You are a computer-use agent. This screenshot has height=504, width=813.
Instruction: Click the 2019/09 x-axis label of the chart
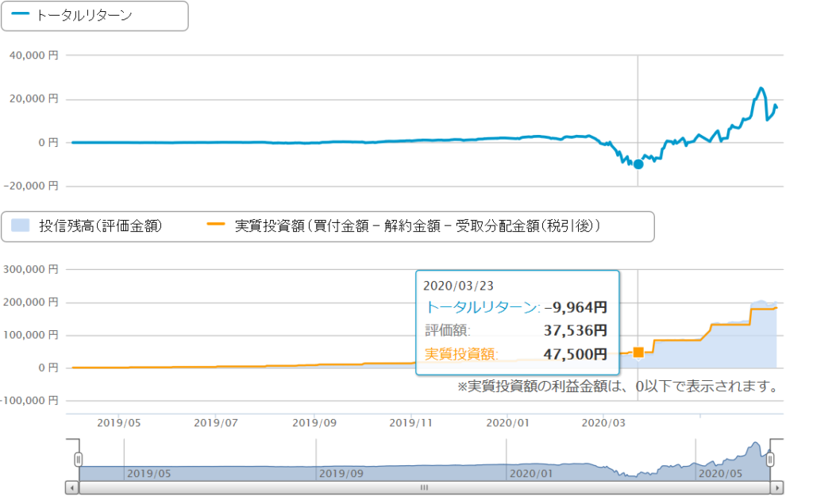[314, 423]
